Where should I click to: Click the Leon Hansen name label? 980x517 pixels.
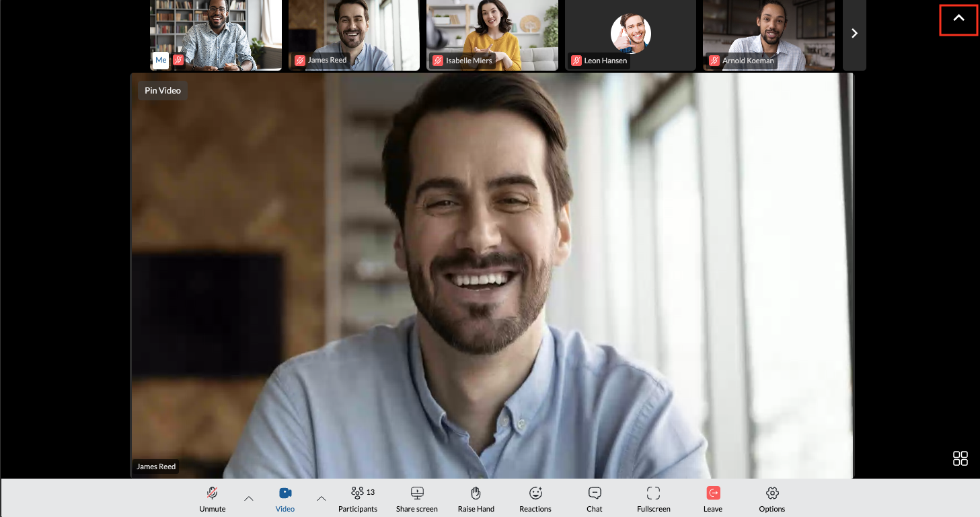point(605,61)
